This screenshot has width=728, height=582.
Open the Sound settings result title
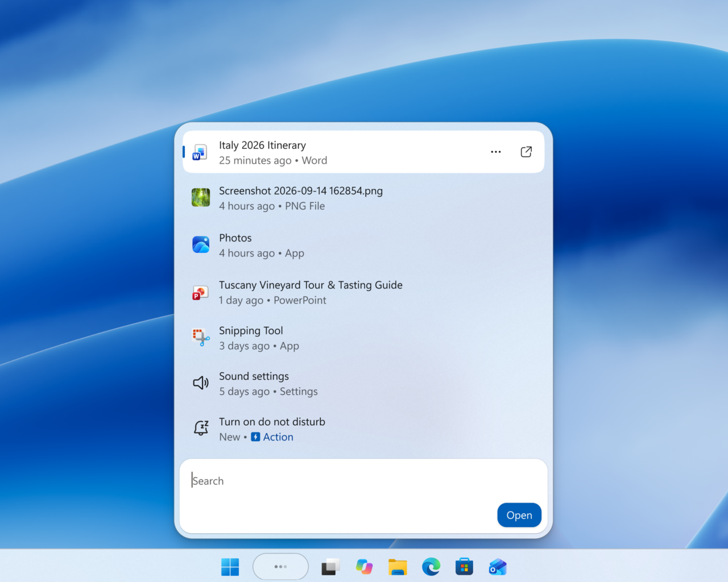(x=254, y=376)
